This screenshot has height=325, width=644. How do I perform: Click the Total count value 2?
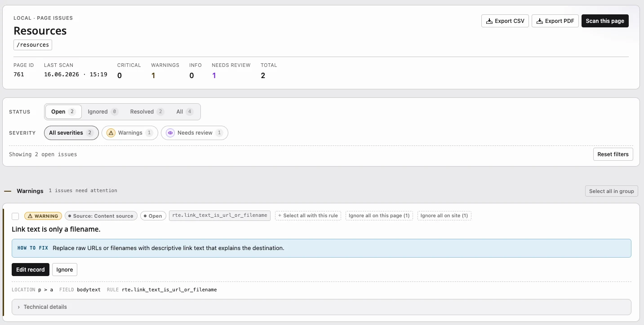click(x=263, y=75)
